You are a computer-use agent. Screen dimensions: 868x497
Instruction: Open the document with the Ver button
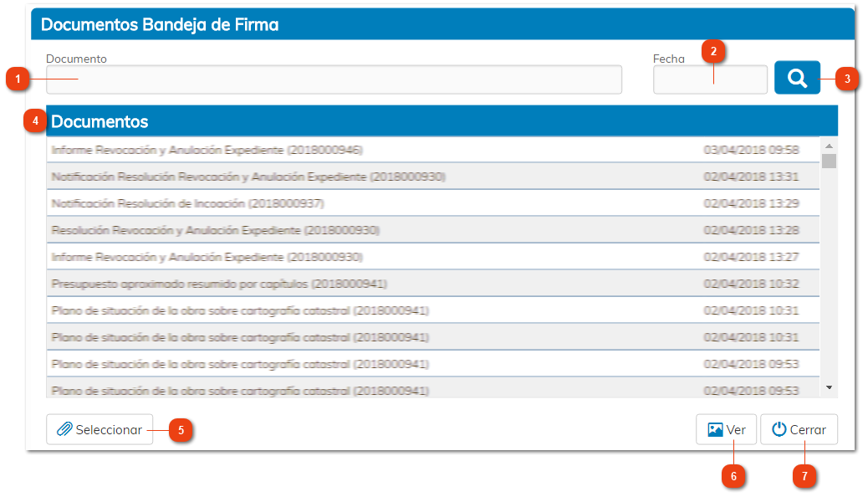click(x=726, y=429)
